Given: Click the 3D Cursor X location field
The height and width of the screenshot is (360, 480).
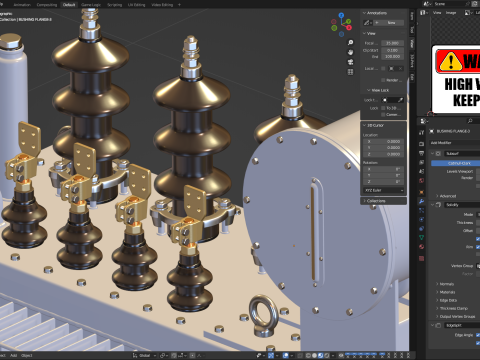Looking at the screenshot, I should click(x=384, y=141).
